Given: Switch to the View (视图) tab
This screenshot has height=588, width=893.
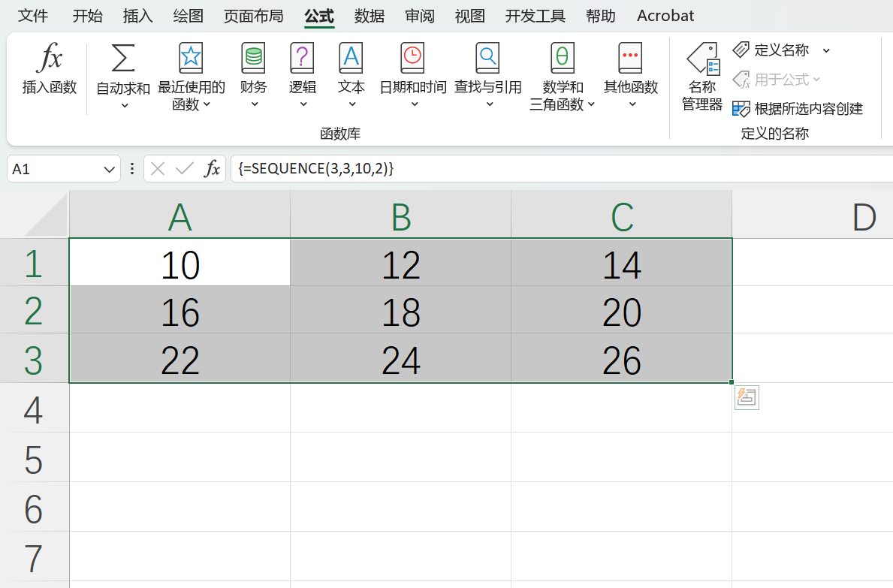Looking at the screenshot, I should (x=470, y=15).
